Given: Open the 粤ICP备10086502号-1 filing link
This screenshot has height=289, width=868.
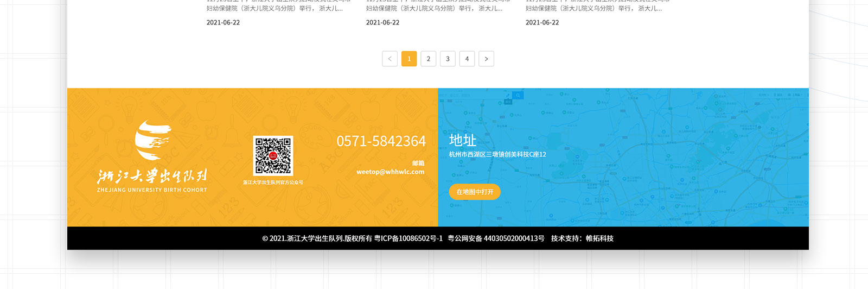Looking at the screenshot, I should [409, 238].
